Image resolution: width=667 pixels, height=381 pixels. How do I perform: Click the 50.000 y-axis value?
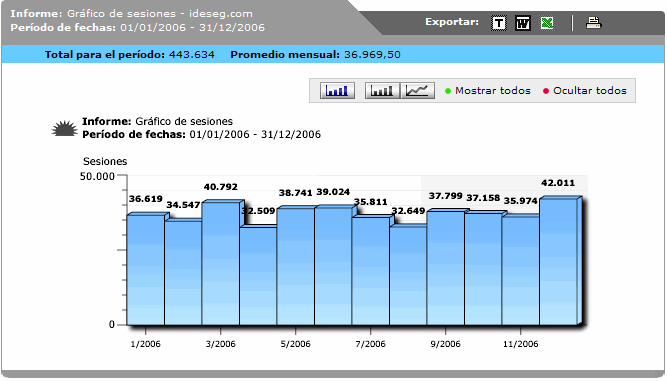[97, 176]
